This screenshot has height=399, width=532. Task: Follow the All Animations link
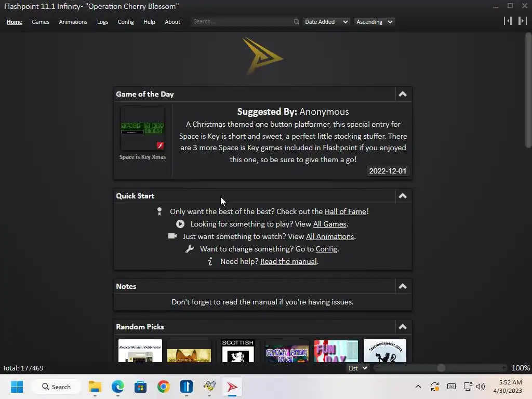(330, 236)
